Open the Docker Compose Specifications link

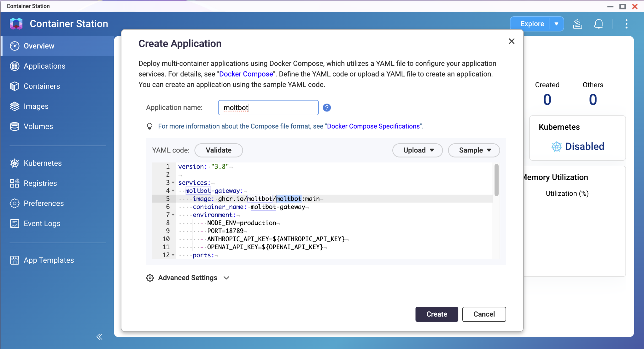(373, 126)
